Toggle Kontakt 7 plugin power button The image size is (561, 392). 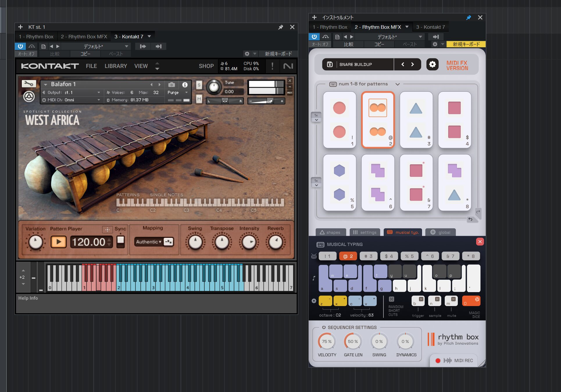pos(20,46)
